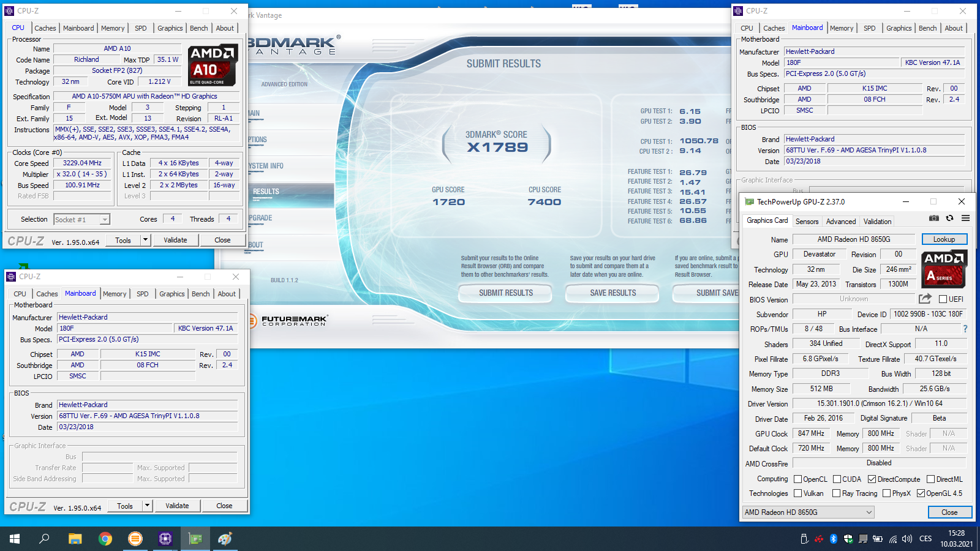Open the Socket #1 selection dropdown

click(x=81, y=219)
